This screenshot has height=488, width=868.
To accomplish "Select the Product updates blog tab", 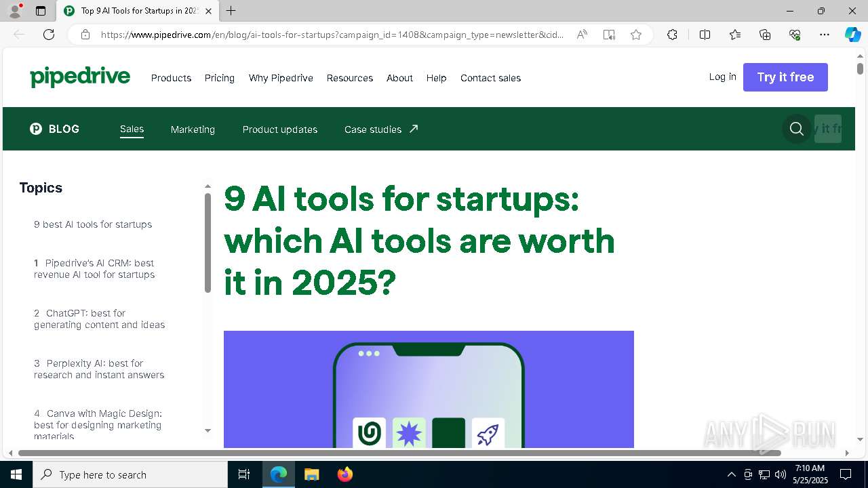I will (x=280, y=129).
